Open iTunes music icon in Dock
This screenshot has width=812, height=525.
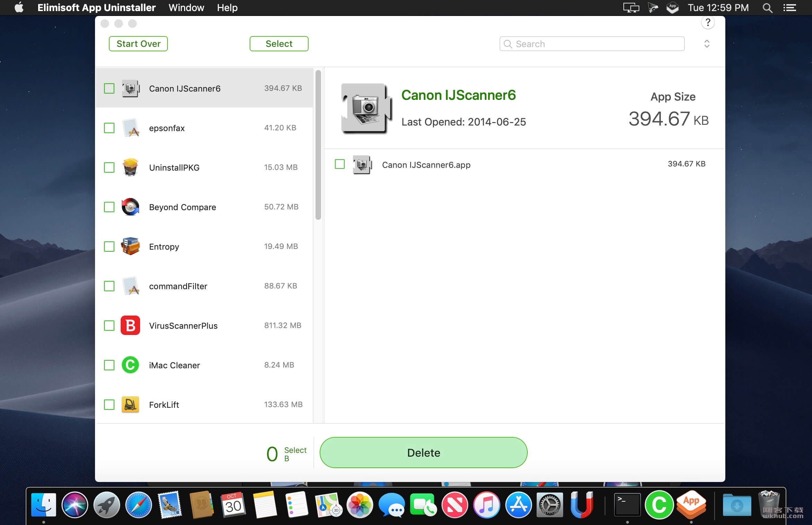[486, 505]
